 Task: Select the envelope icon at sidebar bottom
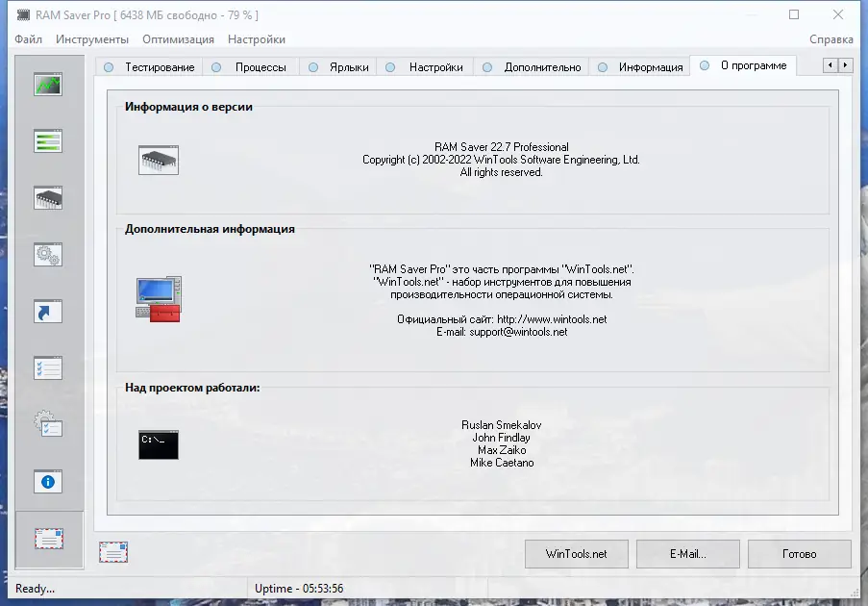pos(47,540)
